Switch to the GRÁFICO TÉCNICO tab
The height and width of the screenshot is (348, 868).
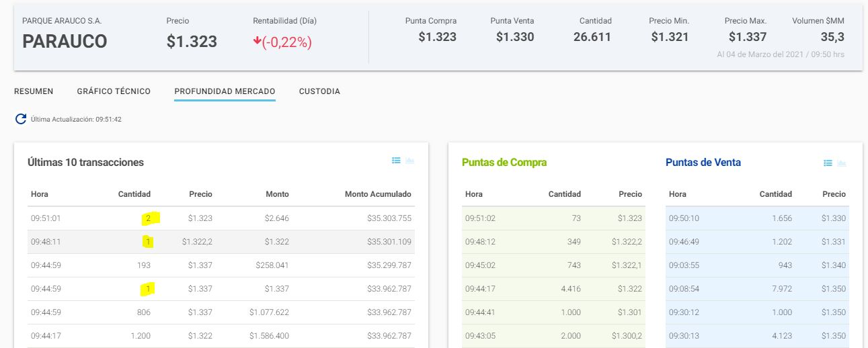tap(114, 91)
